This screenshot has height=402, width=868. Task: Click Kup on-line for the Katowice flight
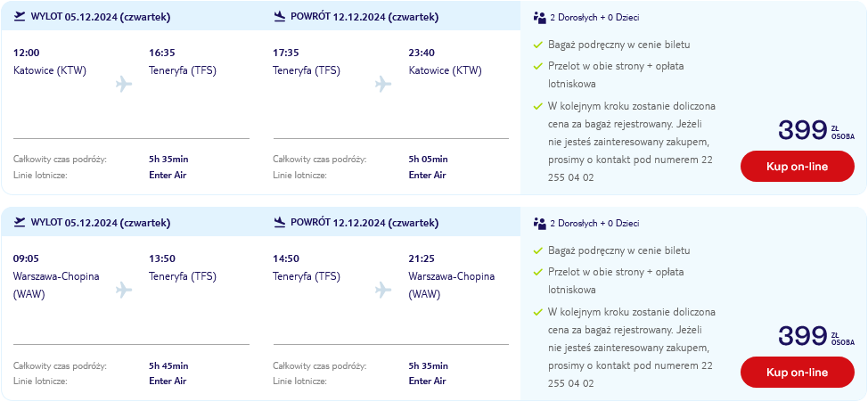(x=797, y=166)
